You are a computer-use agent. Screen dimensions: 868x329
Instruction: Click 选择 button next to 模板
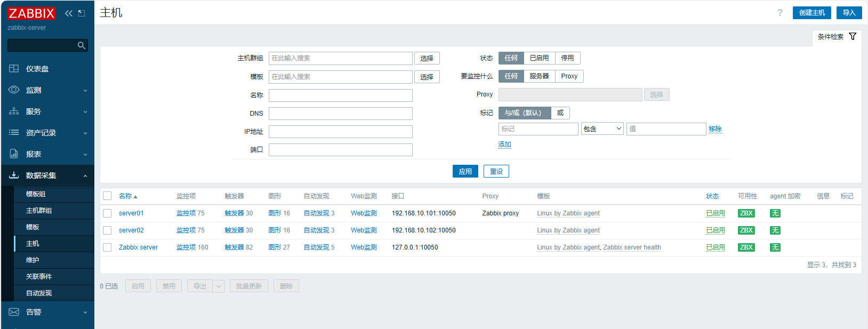click(x=427, y=77)
